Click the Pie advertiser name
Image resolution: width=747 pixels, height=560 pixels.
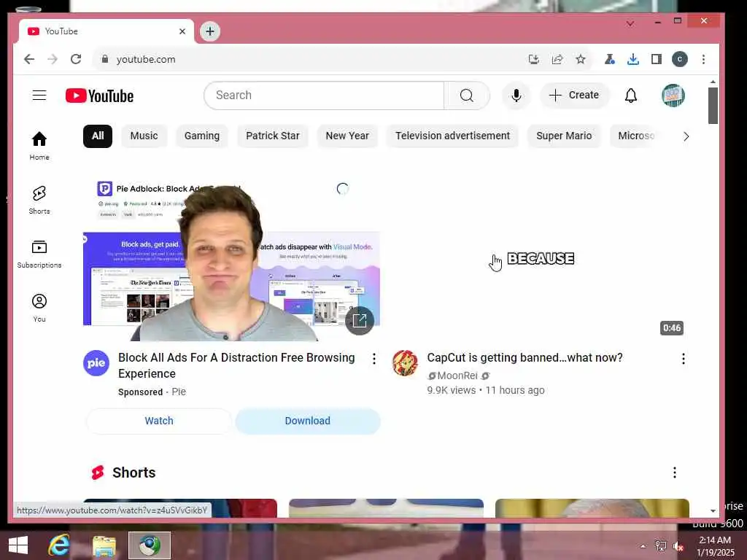click(x=179, y=392)
